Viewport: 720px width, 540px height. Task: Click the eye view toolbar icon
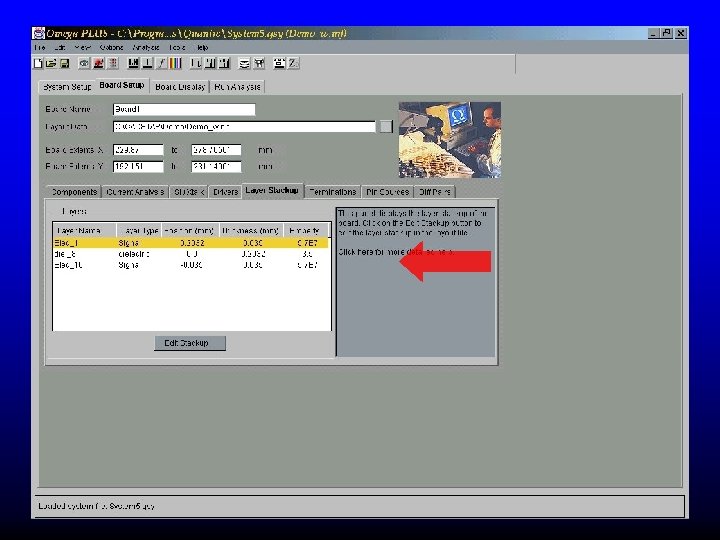[x=84, y=63]
